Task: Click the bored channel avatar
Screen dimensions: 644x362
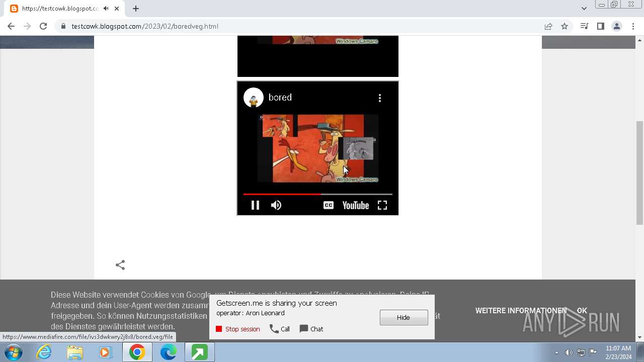Action: click(x=254, y=98)
